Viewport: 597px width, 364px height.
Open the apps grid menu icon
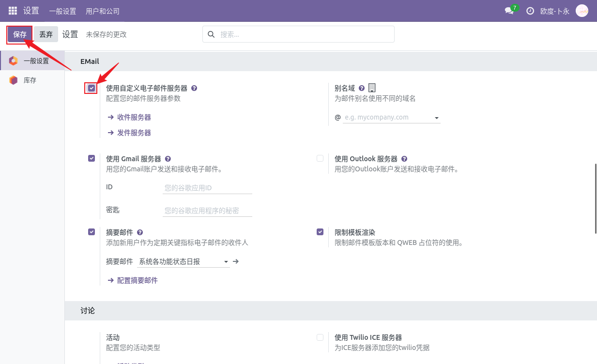[x=13, y=11]
